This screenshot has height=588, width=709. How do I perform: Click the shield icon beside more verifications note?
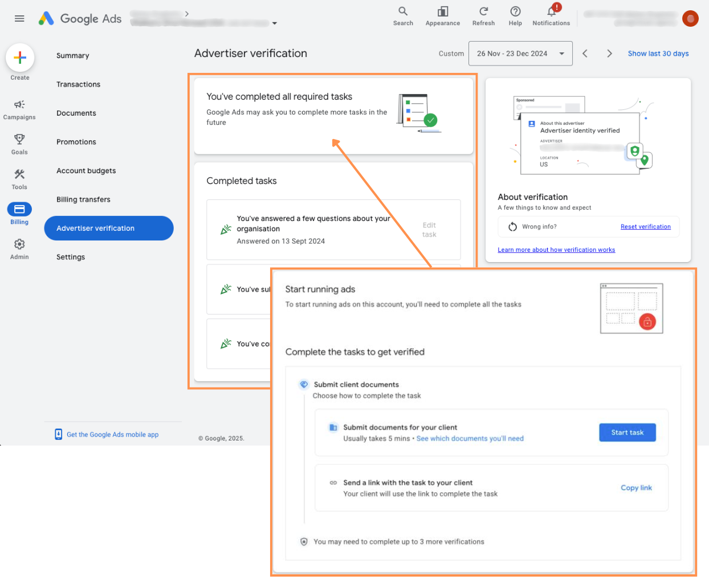pos(304,542)
